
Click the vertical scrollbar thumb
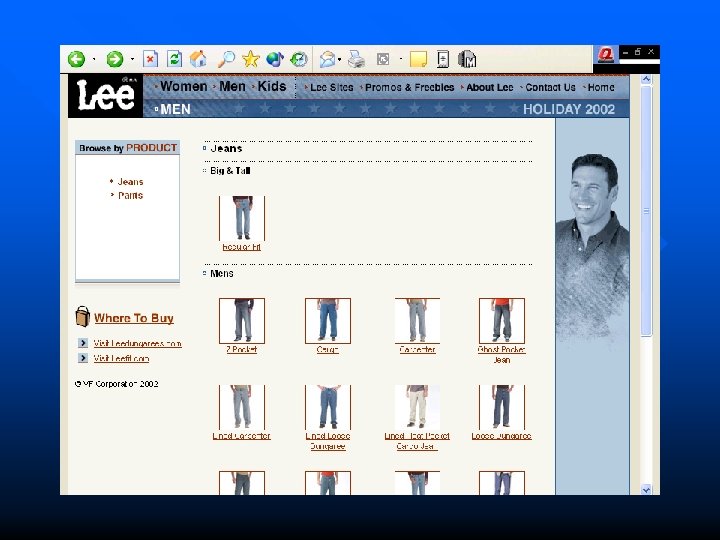click(646, 211)
